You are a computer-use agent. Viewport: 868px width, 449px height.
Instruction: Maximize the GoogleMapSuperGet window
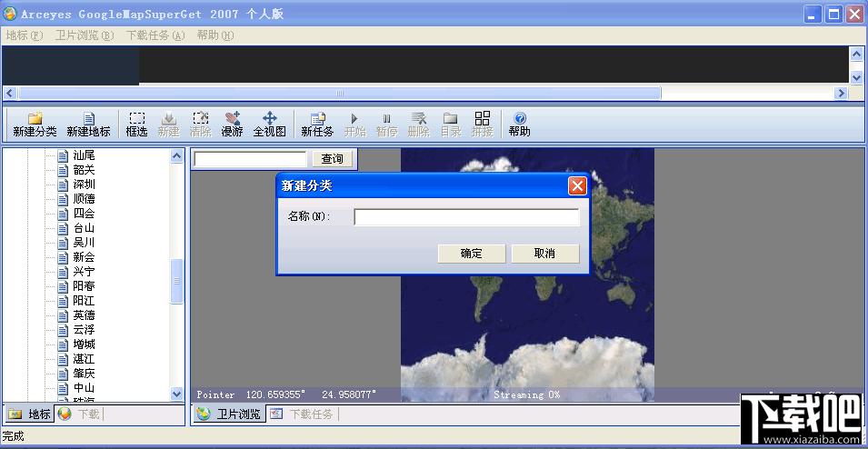tap(833, 14)
